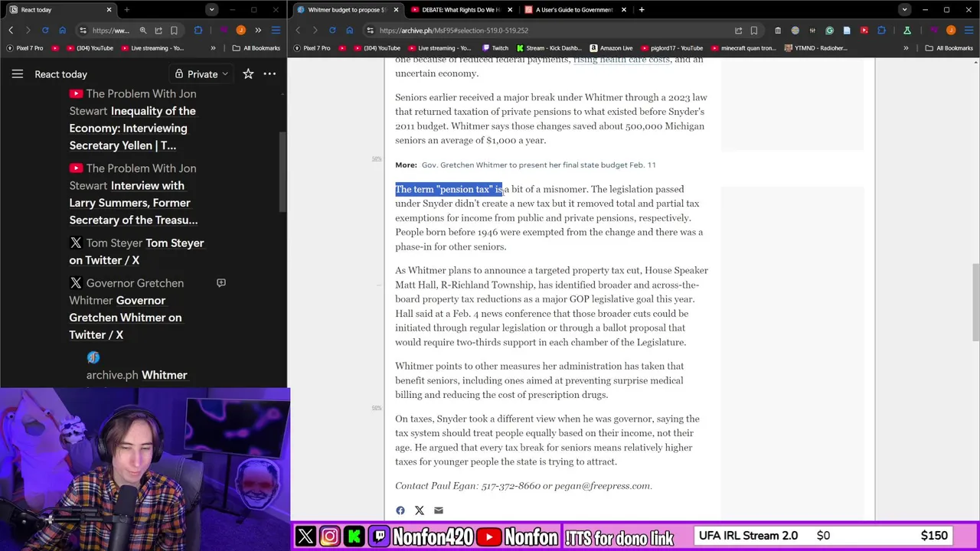Open Tom Steyer on Twitter / X link
Viewport: 980px width, 551px height.
click(136, 251)
